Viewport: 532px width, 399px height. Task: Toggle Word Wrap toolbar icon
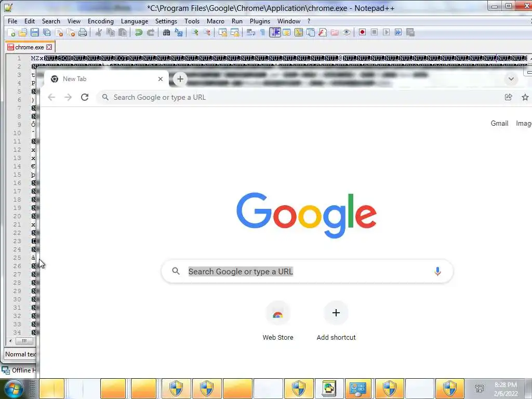tap(251, 32)
